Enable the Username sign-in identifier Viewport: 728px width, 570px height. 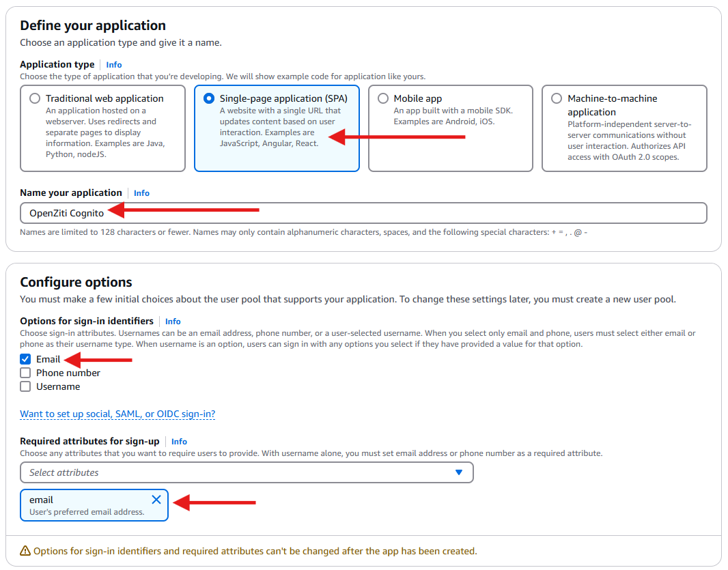pos(25,386)
